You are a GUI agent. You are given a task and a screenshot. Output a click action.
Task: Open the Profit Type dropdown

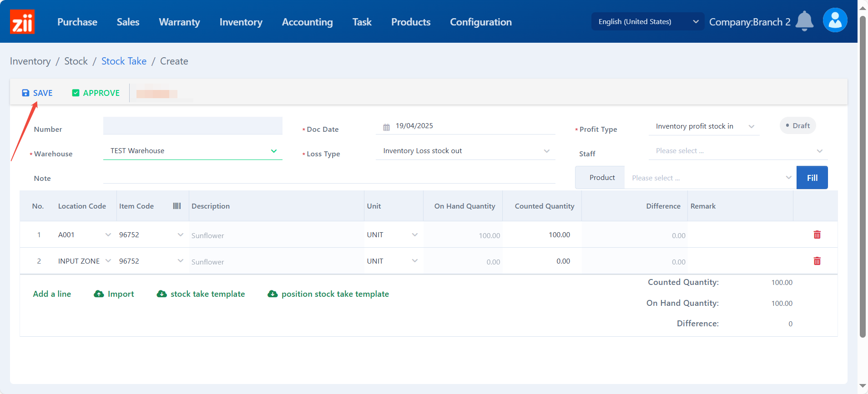tap(751, 126)
